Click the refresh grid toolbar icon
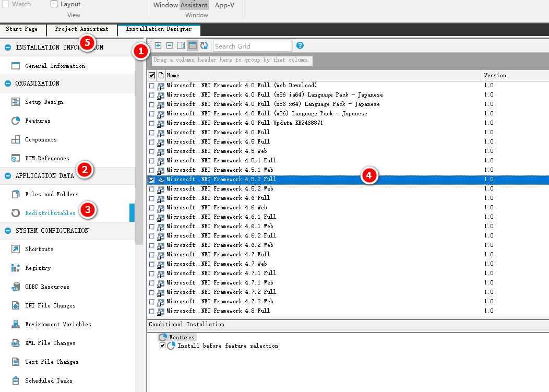The image size is (549, 392). coord(204,45)
